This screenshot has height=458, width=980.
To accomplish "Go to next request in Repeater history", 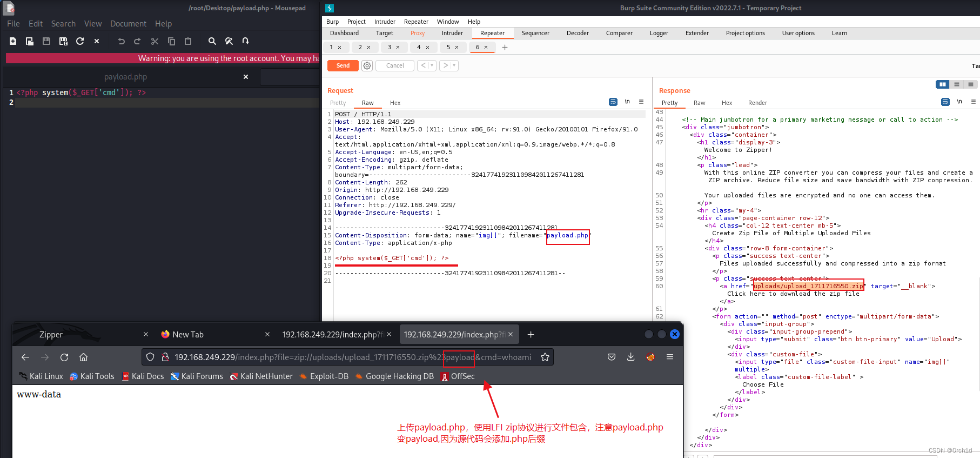I will (445, 65).
